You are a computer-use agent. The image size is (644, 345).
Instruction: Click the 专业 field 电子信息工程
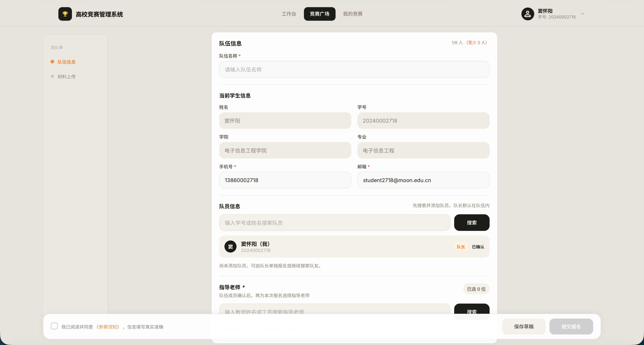(x=423, y=150)
